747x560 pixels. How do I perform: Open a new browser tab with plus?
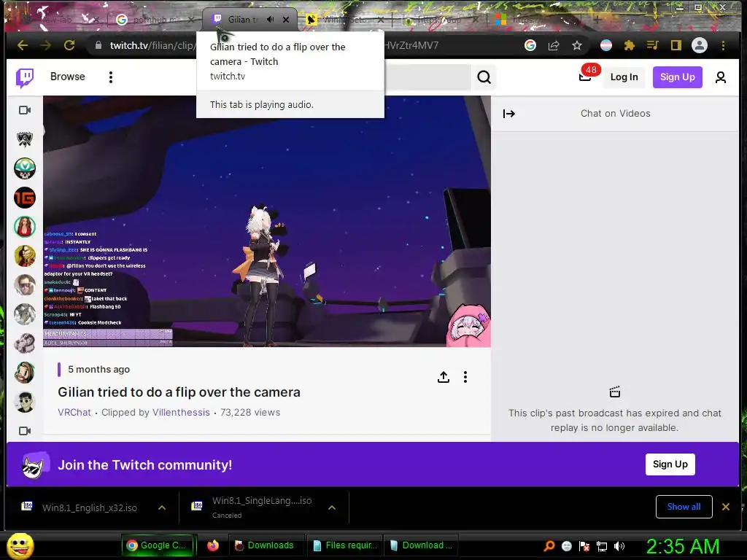(597, 20)
